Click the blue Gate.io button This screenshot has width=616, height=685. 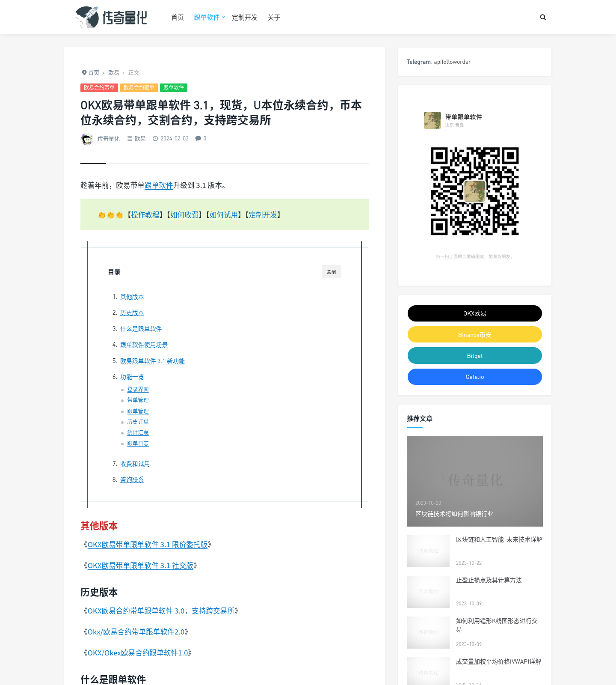pyautogui.click(x=475, y=377)
